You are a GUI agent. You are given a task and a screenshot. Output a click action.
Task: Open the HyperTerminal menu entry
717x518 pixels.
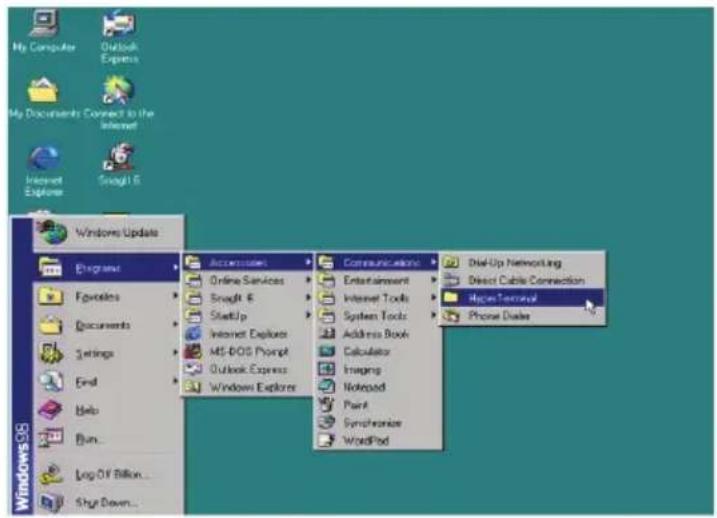point(522,298)
